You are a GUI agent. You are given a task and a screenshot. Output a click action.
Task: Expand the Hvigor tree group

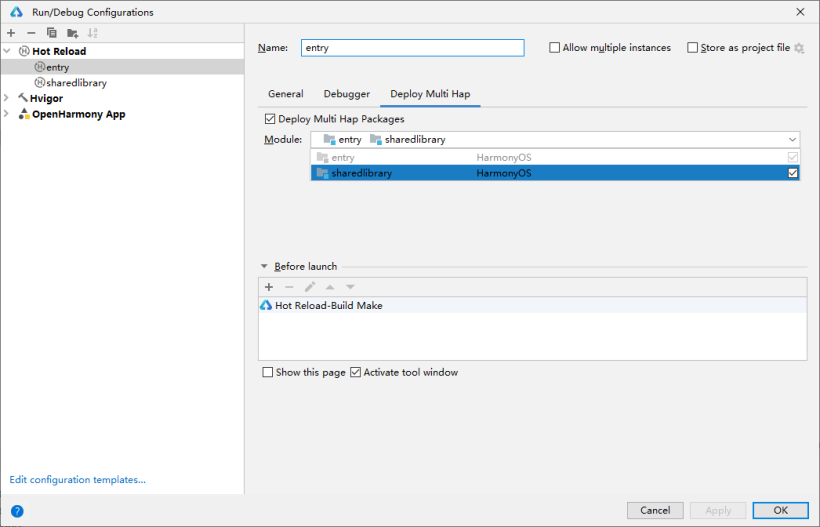(6, 98)
